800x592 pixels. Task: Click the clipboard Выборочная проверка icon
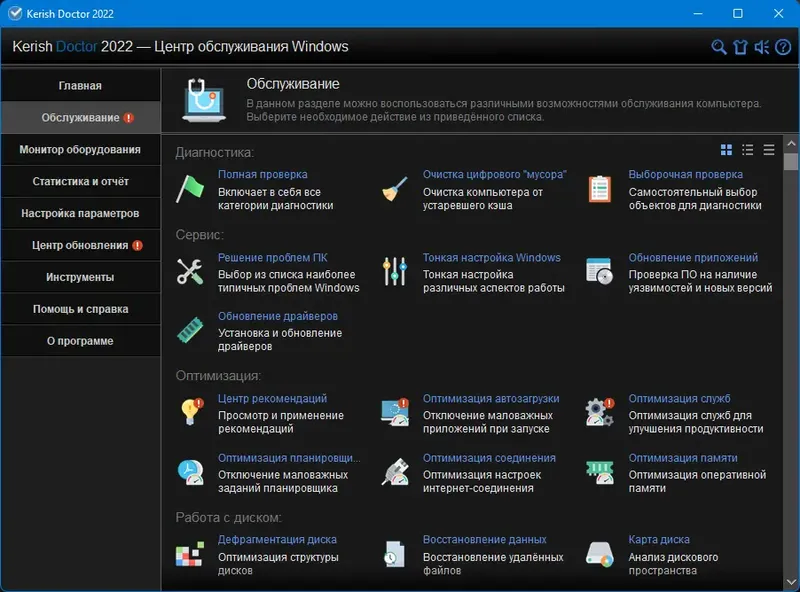pyautogui.click(x=599, y=189)
